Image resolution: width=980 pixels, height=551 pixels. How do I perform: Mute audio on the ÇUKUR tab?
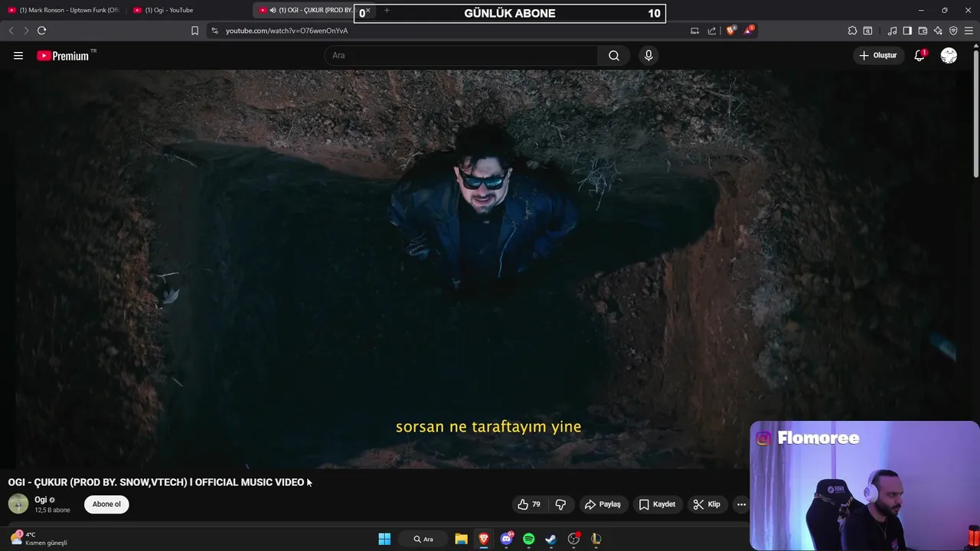coord(273,10)
